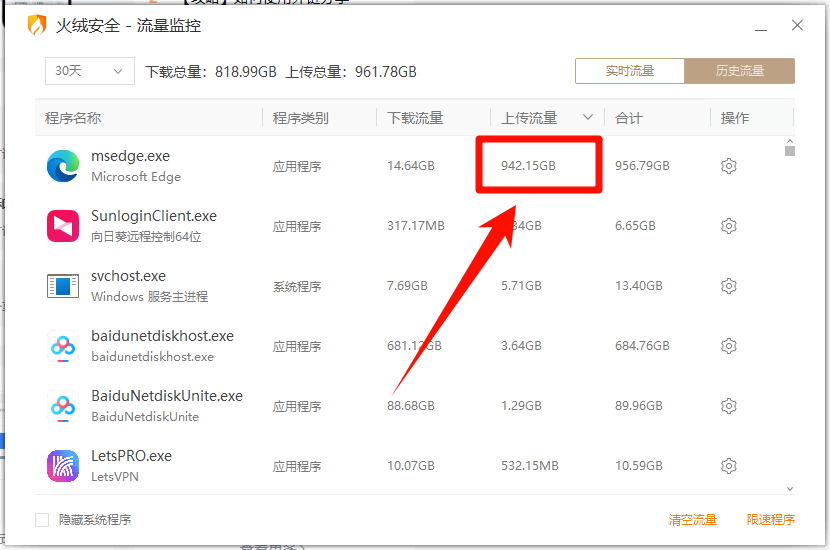Click the LetsVPN app icon
This screenshot has width=830, height=550.
(63, 466)
